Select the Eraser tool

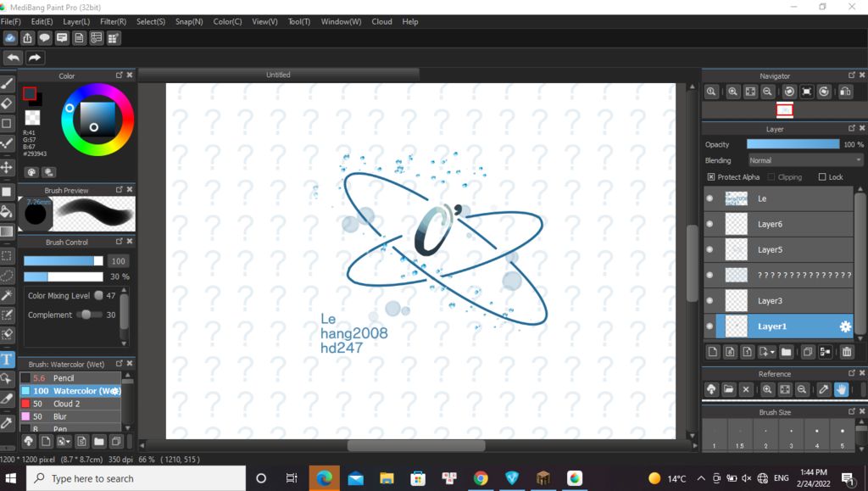[x=7, y=103]
